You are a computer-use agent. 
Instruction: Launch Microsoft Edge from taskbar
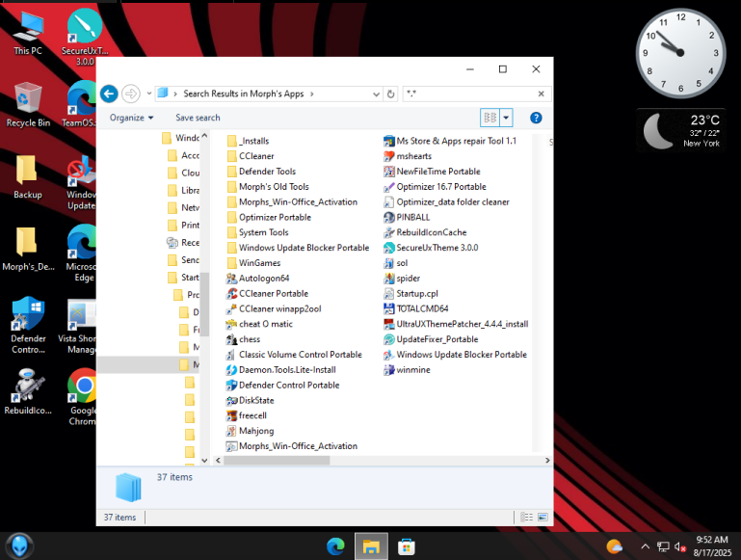click(x=335, y=547)
